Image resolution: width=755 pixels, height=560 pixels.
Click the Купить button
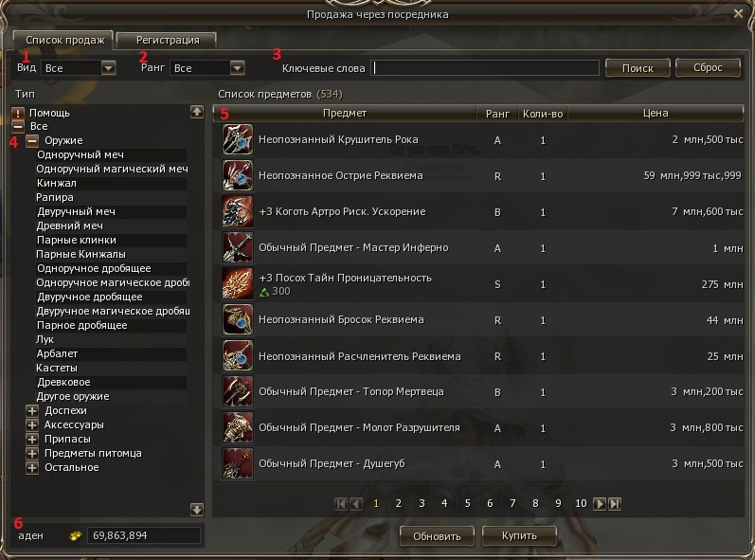pos(519,535)
